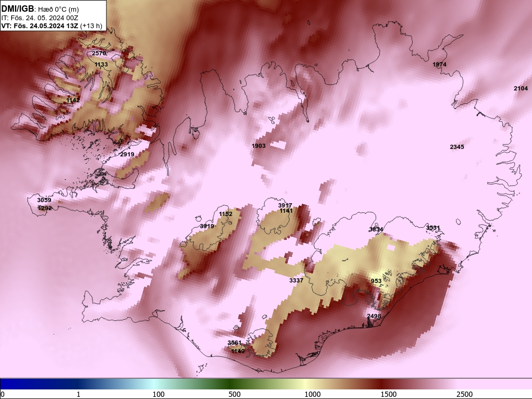Click the legend label 100
Image resolution: width=532 pixels, height=399 pixels.
159,394
